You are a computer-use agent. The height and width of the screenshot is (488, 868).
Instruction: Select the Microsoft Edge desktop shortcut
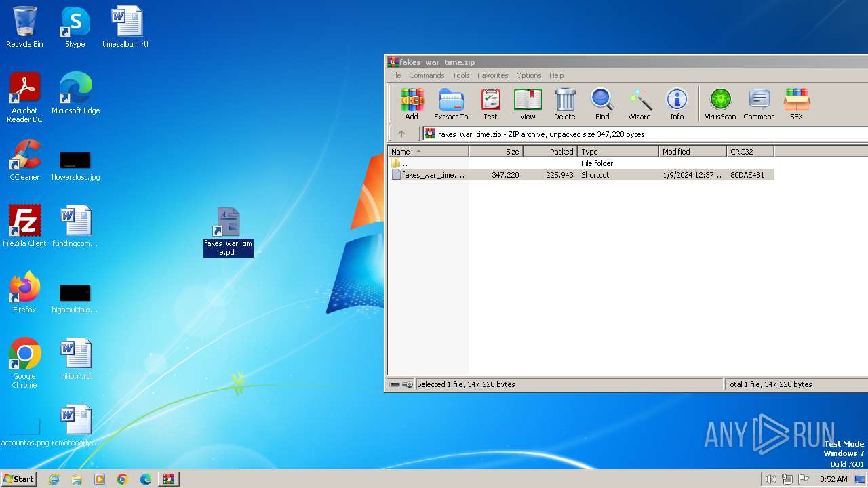click(75, 93)
